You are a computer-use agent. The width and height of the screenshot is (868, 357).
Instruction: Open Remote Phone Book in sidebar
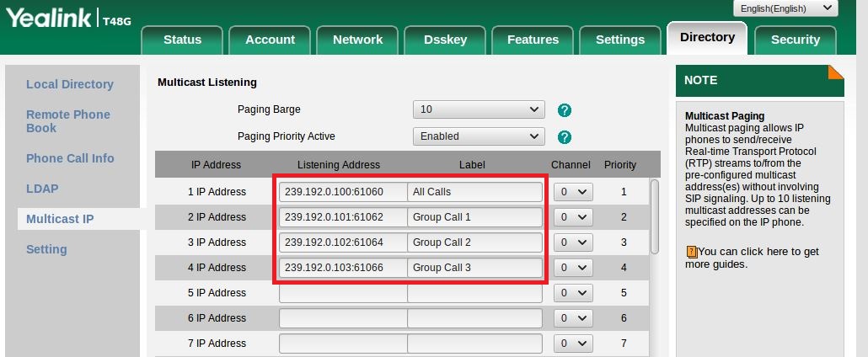click(68, 121)
